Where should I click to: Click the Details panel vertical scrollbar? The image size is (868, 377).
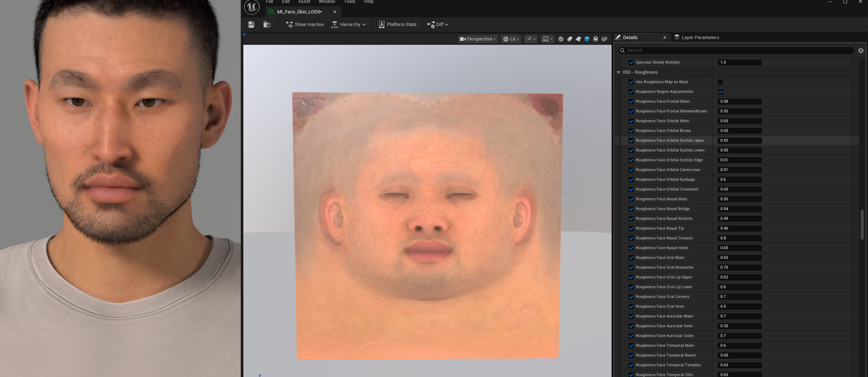coord(862,225)
